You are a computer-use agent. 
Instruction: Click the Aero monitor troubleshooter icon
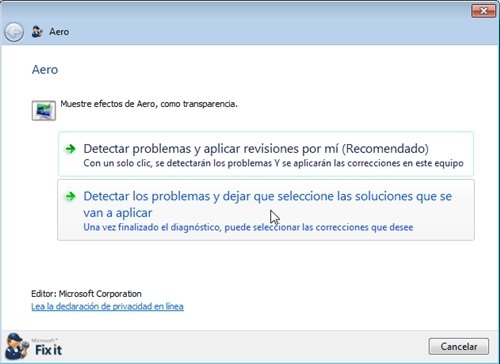tap(44, 110)
